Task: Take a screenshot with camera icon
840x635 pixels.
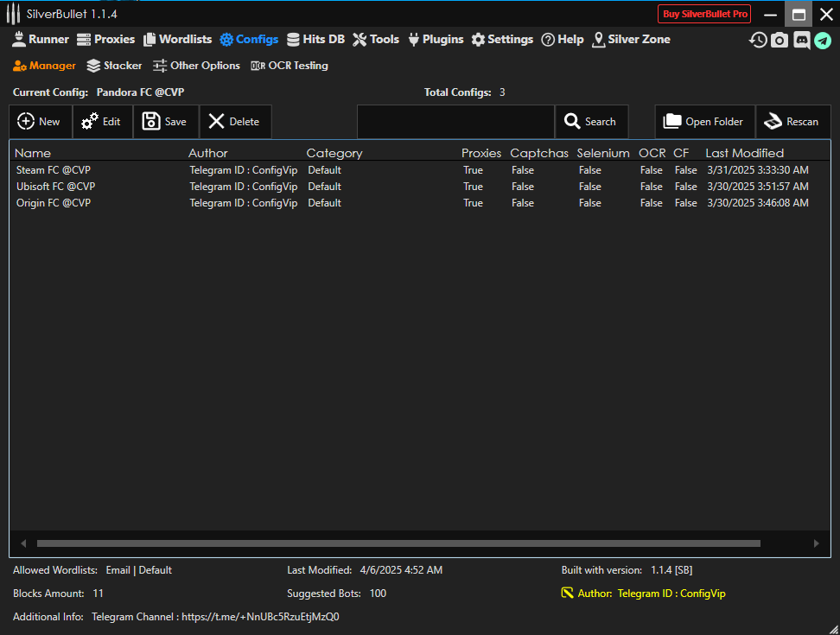Action: [780, 40]
